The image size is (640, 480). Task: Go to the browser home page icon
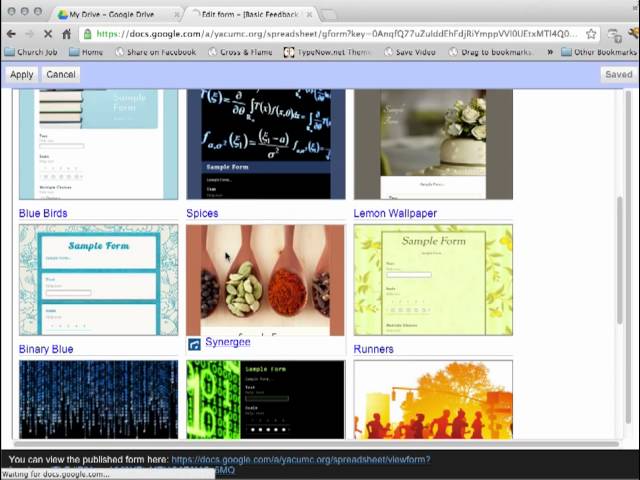coord(66,33)
